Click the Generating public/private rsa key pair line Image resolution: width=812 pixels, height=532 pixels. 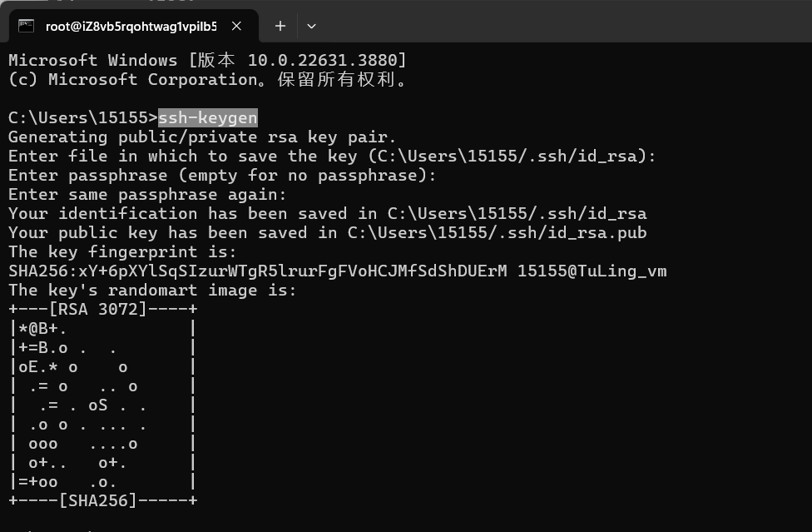pos(202,137)
